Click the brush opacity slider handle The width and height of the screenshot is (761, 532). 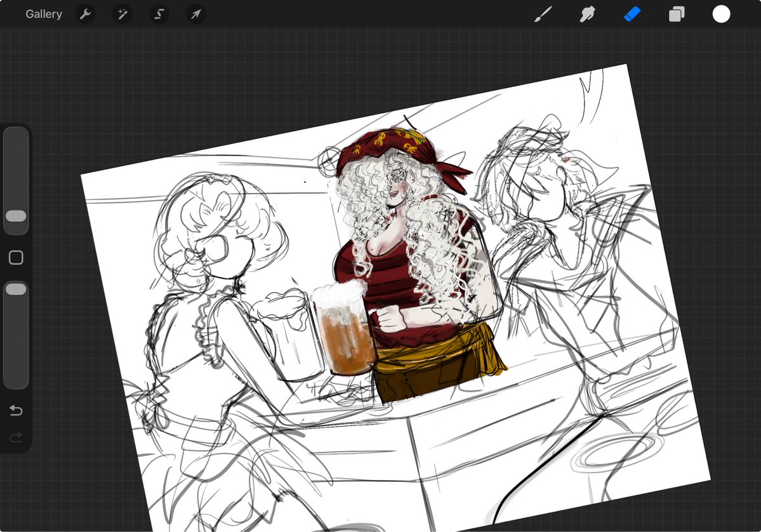click(x=16, y=289)
